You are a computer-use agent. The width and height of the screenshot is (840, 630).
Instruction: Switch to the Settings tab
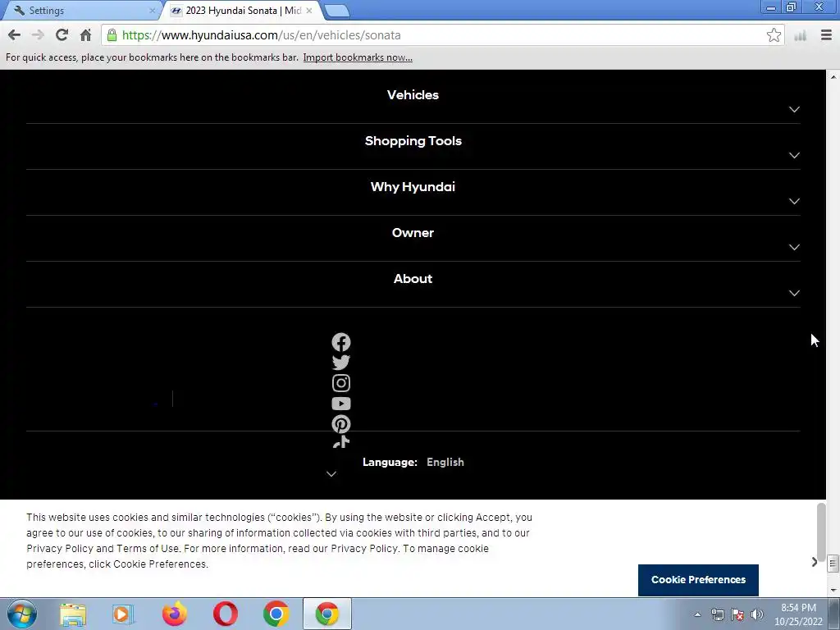[80, 10]
